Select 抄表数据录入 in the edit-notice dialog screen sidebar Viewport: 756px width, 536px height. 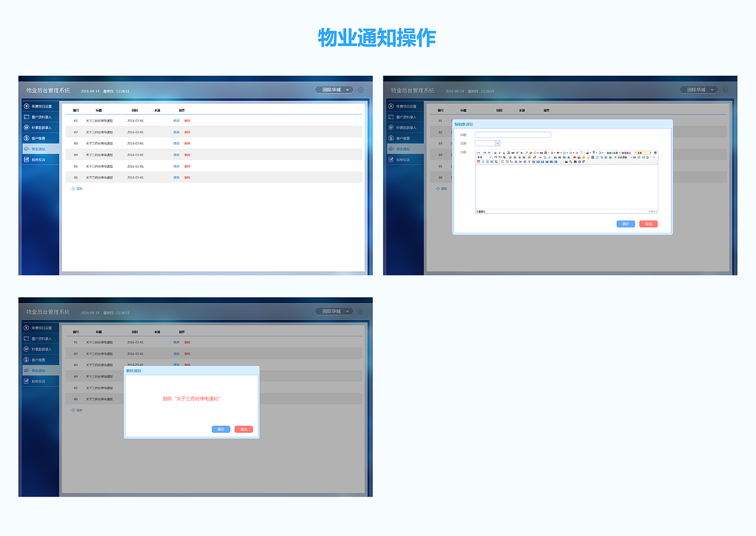(x=406, y=128)
